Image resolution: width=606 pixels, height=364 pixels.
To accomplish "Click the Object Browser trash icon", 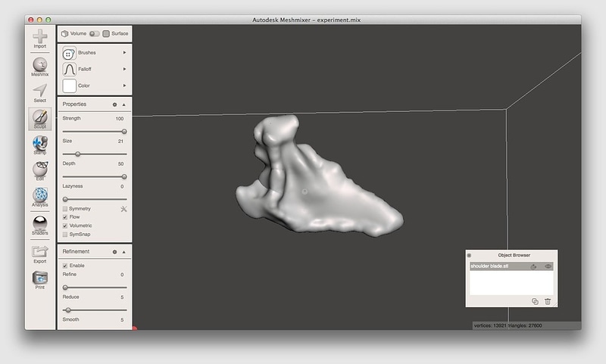I will 548,301.
